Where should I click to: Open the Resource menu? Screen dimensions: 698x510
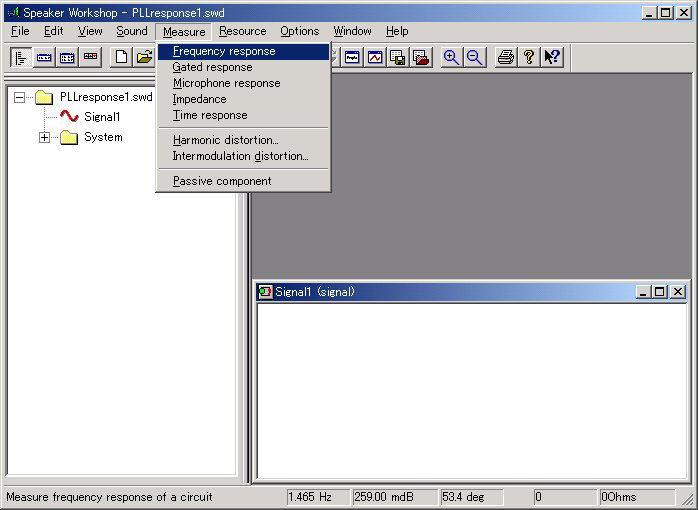(242, 31)
